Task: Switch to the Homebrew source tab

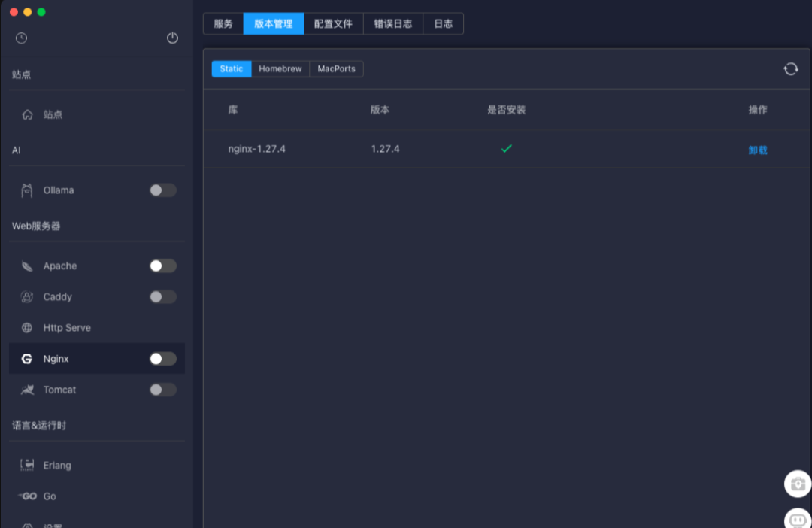Action: click(x=280, y=69)
